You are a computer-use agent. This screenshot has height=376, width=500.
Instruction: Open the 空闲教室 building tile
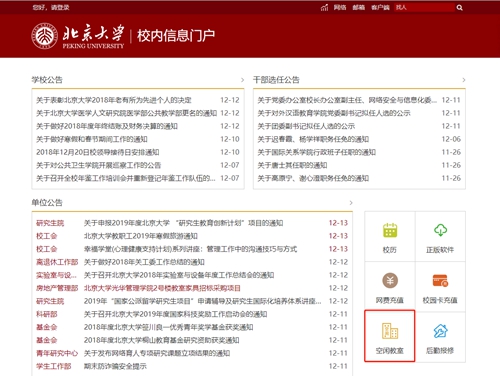tap(390, 336)
